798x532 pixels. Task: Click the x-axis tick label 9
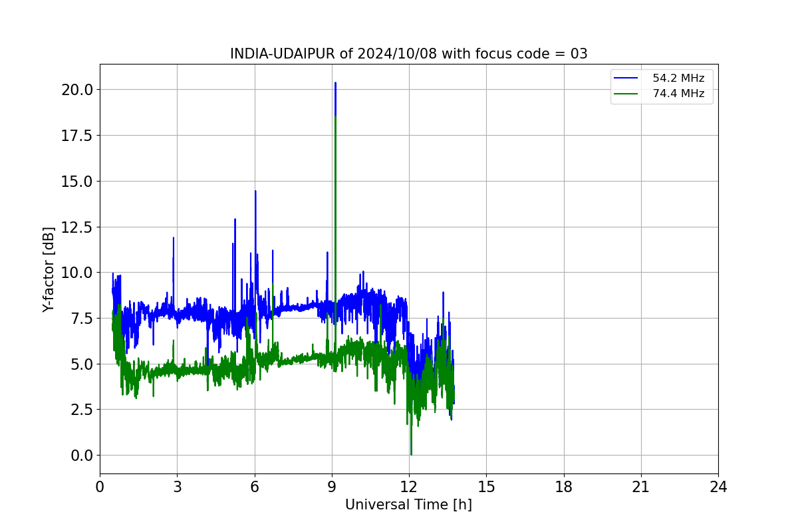(332, 487)
